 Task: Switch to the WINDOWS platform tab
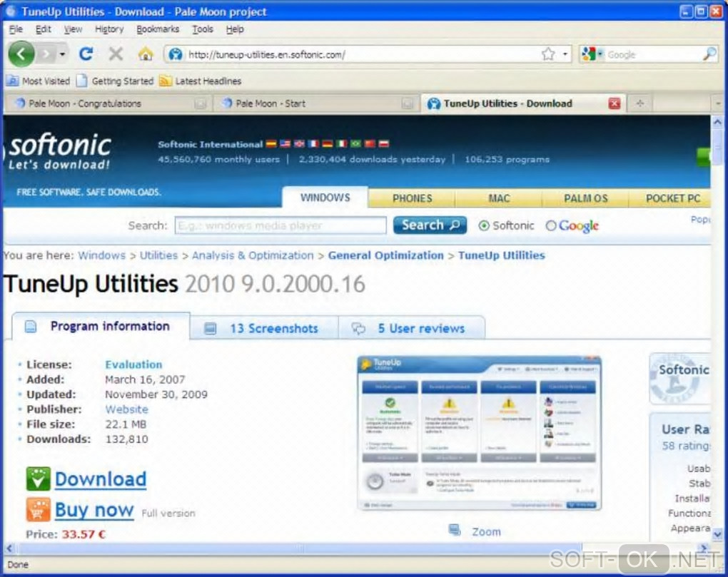pos(325,198)
